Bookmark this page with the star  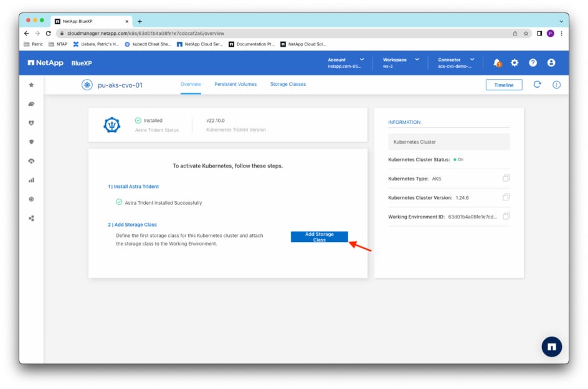[526, 34]
